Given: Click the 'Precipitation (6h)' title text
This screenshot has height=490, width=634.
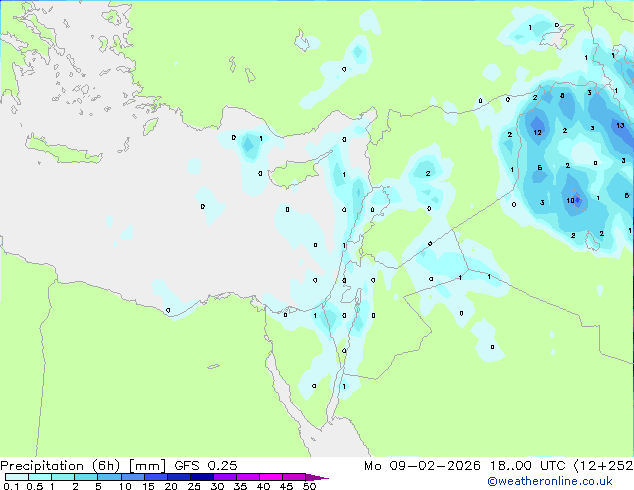Looking at the screenshot, I should click(x=61, y=466).
